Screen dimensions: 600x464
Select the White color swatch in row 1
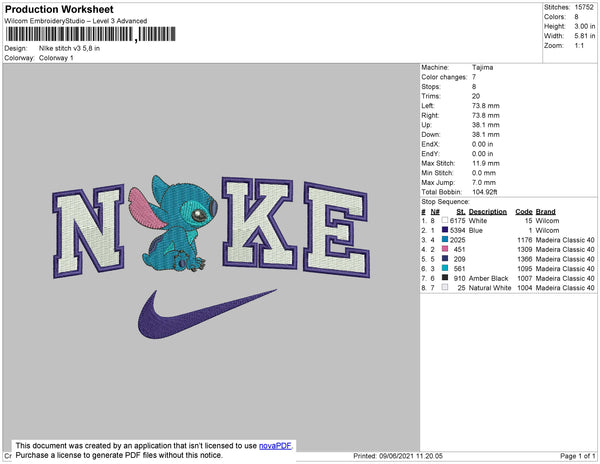[x=445, y=220]
